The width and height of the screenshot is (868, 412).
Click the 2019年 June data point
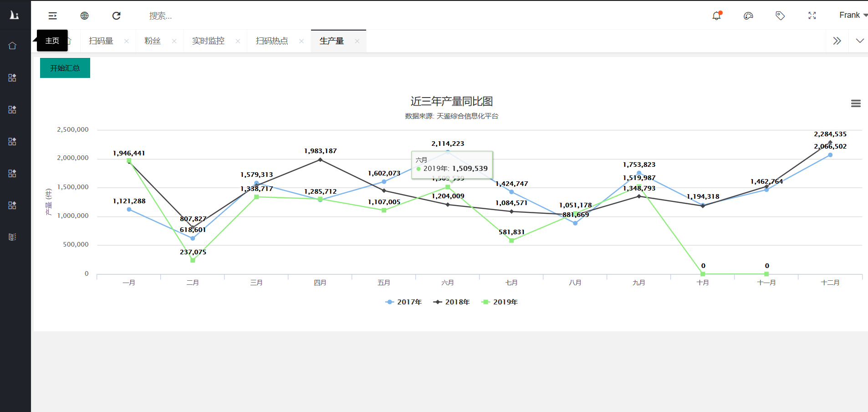pyautogui.click(x=448, y=187)
